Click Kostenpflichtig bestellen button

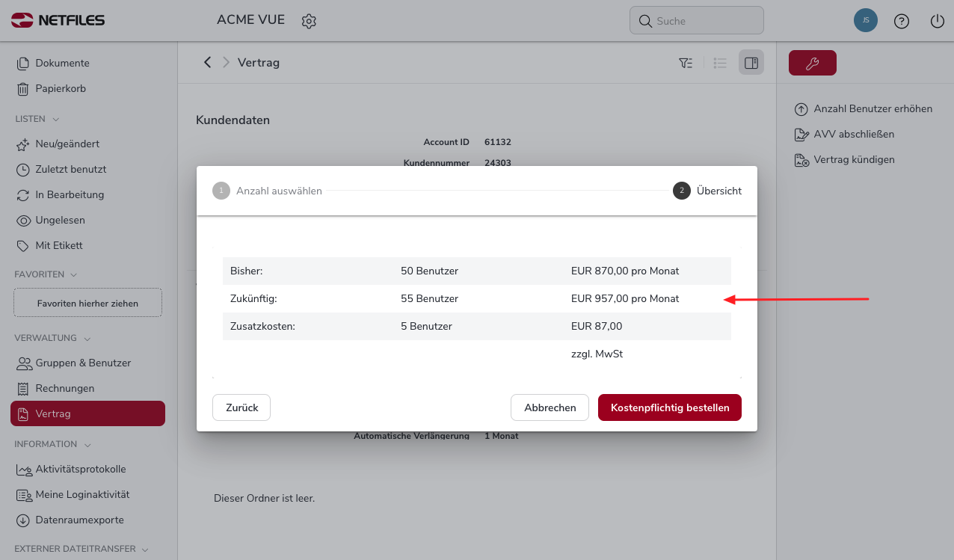(x=669, y=407)
